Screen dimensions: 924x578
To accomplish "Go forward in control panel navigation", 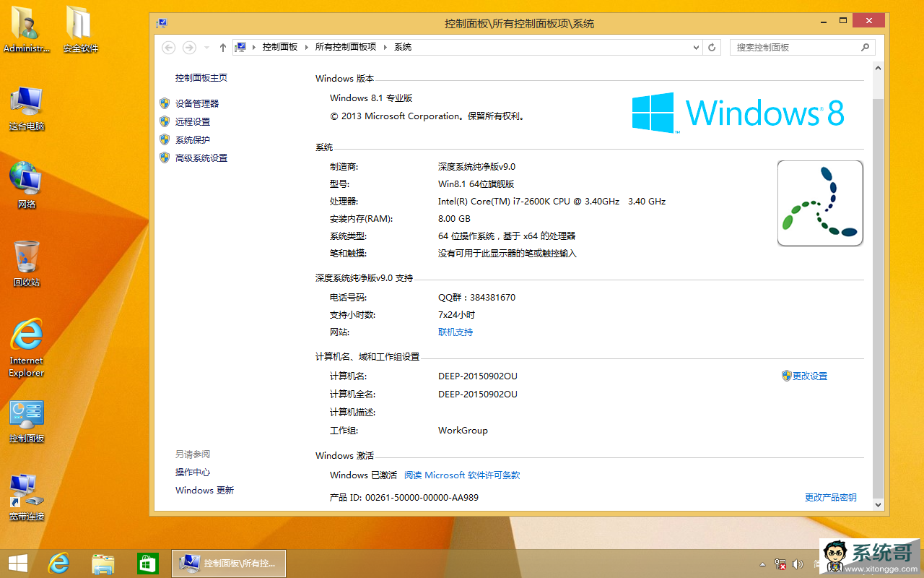I will tap(189, 47).
